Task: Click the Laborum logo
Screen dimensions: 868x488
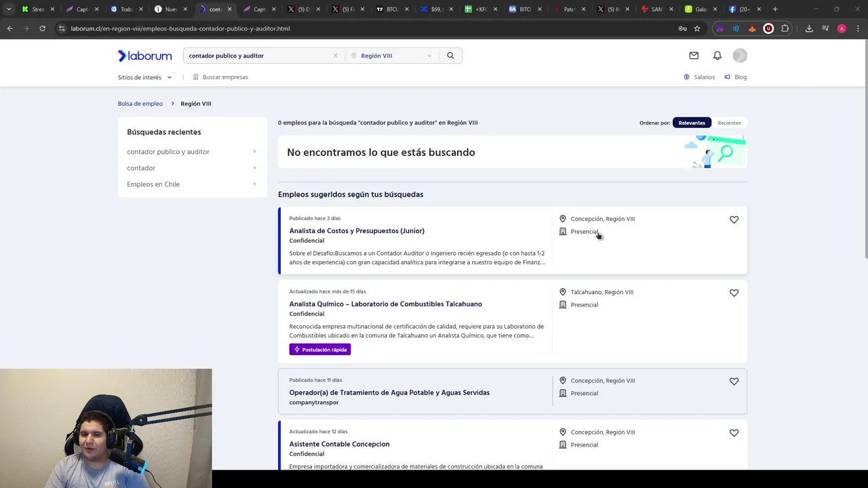Action: click(x=144, y=56)
